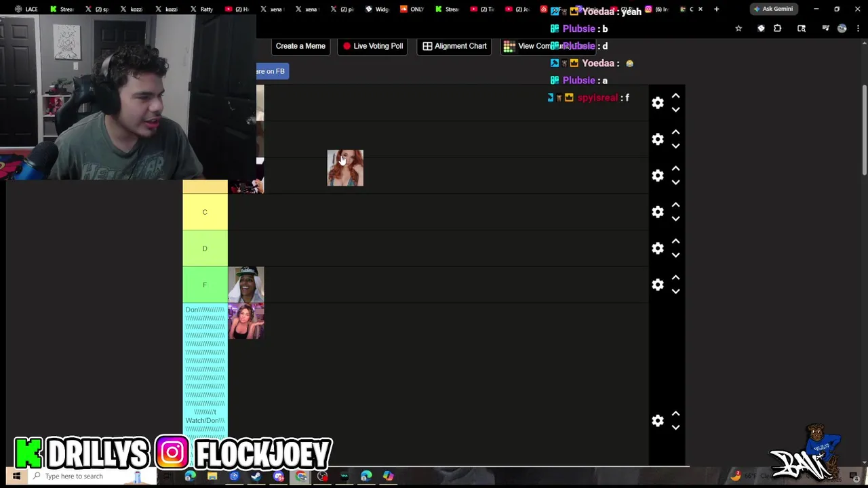Open File Explorer from the taskbar
Image resolution: width=868 pixels, height=488 pixels.
(212, 476)
